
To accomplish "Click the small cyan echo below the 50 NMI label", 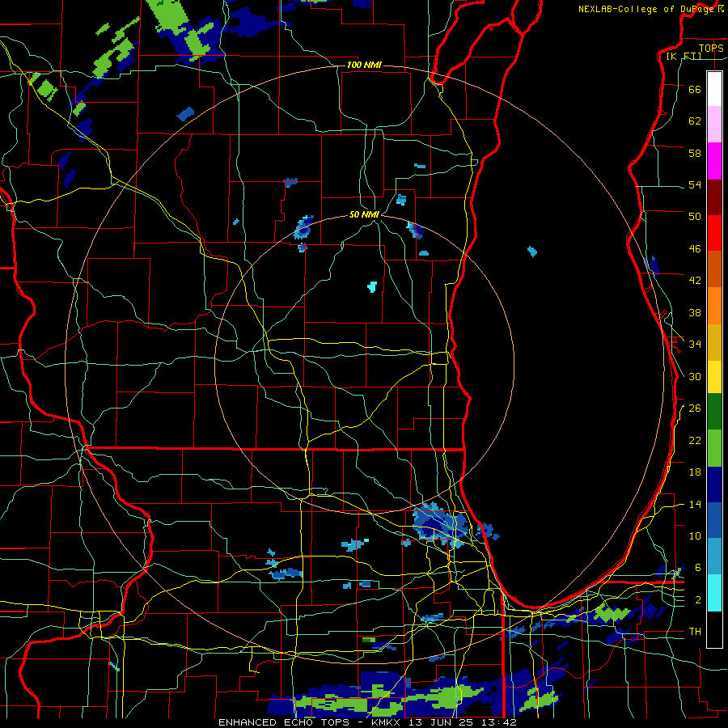I will click(x=372, y=286).
